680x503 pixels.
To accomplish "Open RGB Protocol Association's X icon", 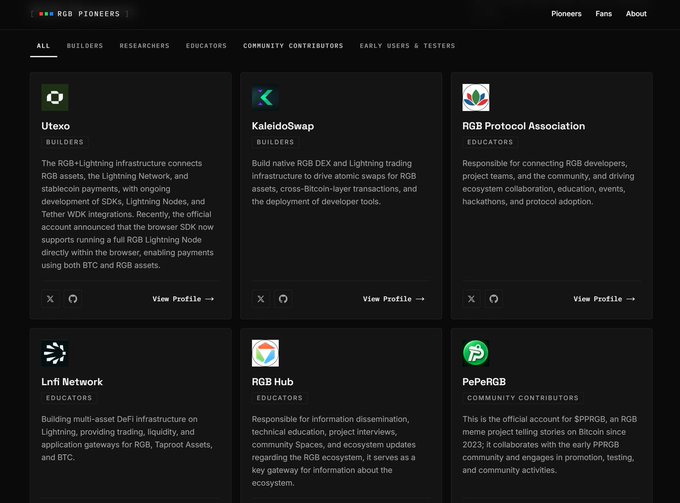I will coord(471,299).
